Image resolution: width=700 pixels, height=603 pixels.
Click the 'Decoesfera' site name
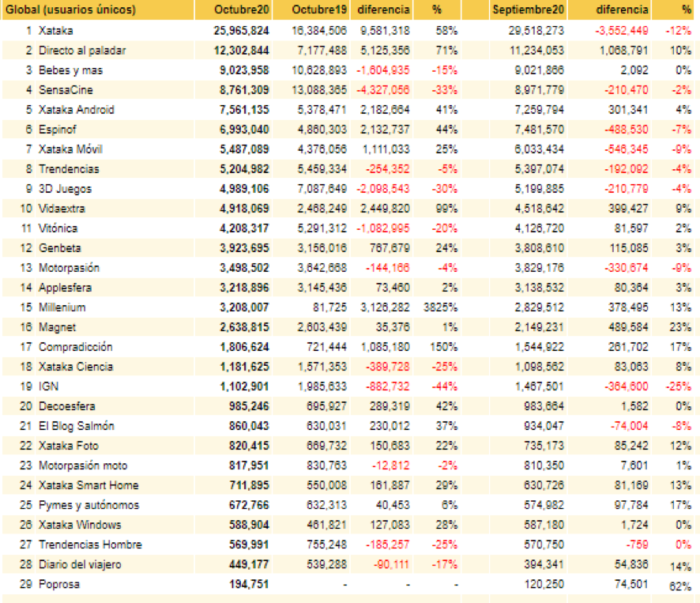click(67, 406)
